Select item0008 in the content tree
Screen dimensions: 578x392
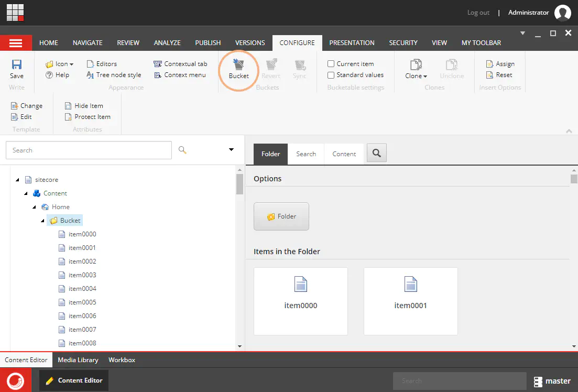point(78,343)
